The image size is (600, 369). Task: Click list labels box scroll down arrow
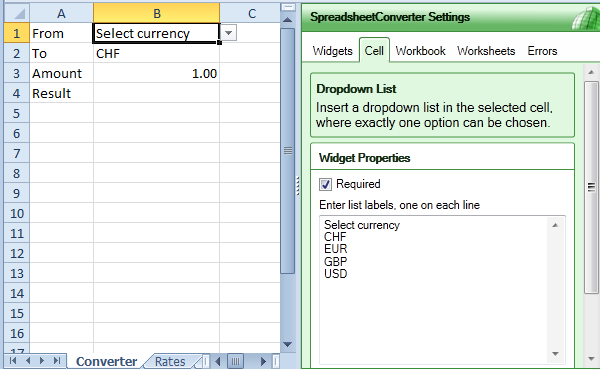(x=556, y=354)
